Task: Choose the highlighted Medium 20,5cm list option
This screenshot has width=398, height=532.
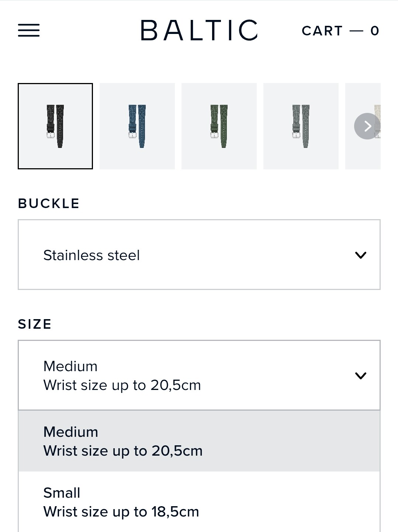Action: pos(199,441)
